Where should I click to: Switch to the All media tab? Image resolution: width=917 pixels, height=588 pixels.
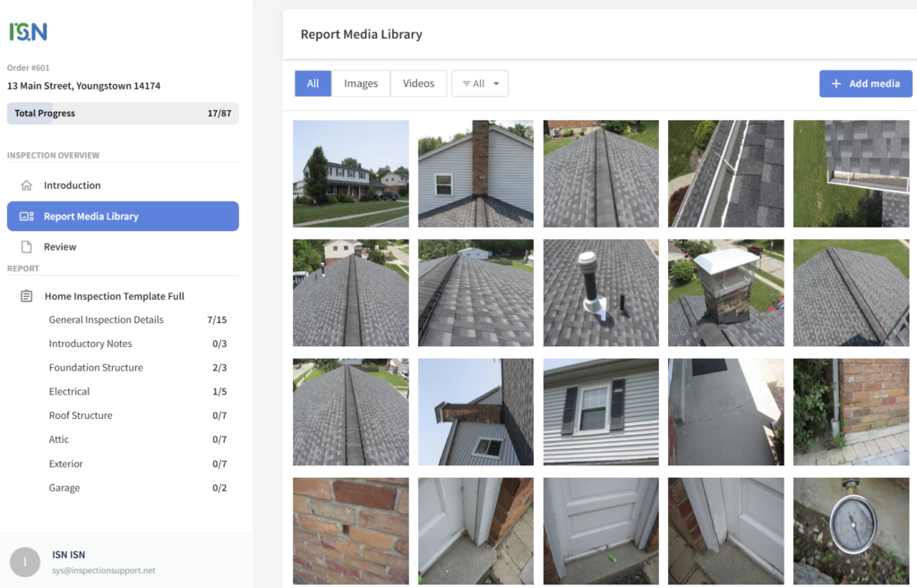313,83
